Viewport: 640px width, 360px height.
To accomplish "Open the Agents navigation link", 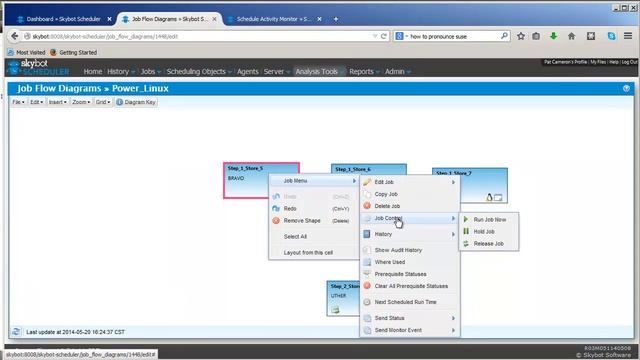I will (247, 71).
